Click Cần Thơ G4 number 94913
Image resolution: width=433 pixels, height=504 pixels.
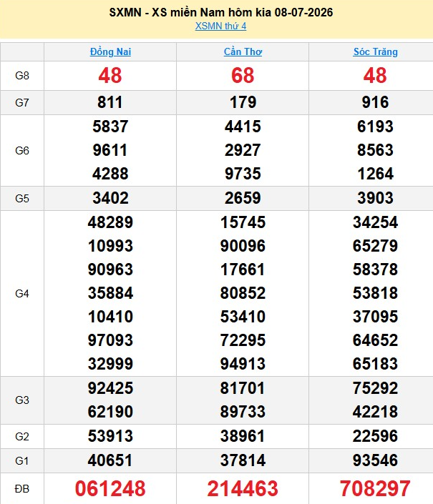pyautogui.click(x=243, y=364)
